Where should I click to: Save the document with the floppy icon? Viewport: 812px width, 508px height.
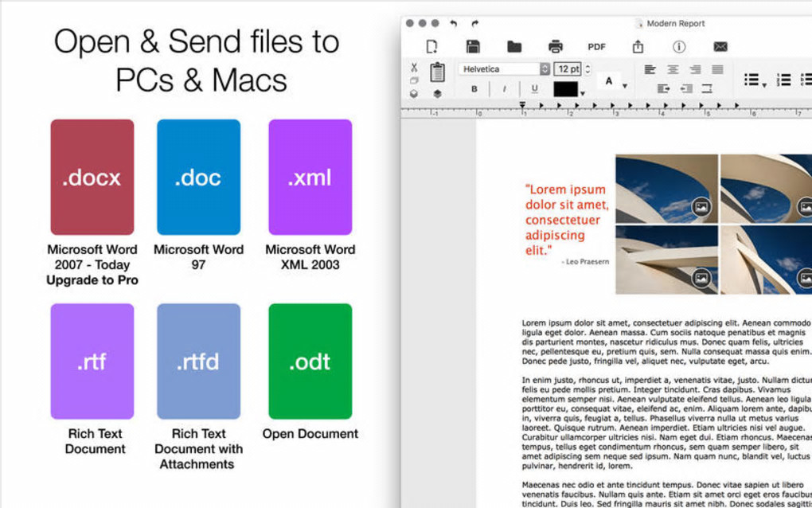pyautogui.click(x=473, y=47)
